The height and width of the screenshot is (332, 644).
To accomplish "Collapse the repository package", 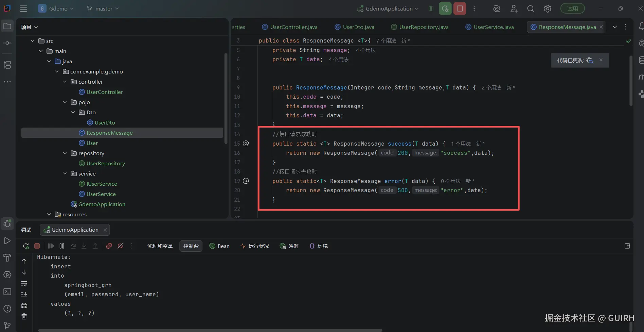I will pyautogui.click(x=65, y=153).
